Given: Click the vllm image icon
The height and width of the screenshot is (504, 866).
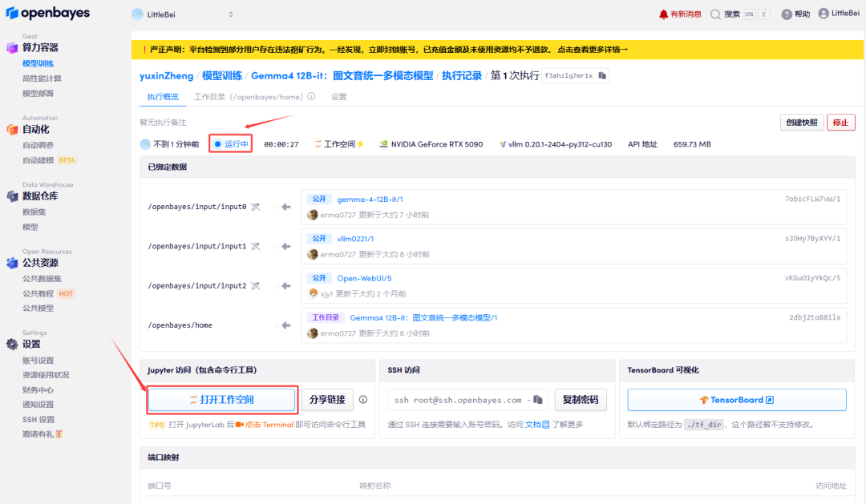Looking at the screenshot, I should click(x=503, y=144).
